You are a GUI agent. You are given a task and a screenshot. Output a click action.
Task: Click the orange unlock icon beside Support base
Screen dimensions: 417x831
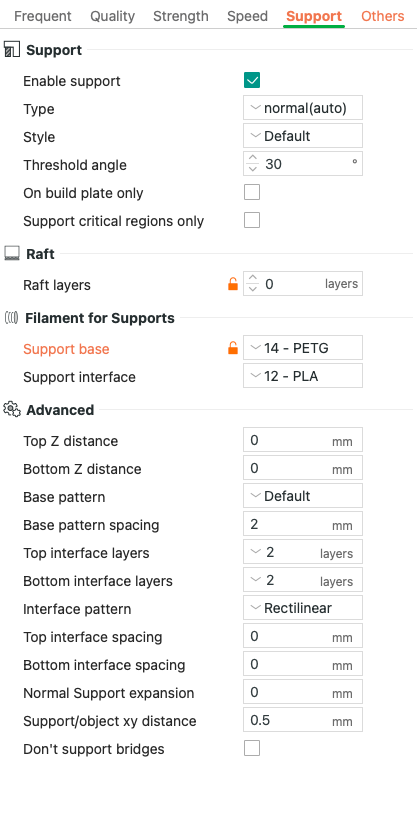coord(233,348)
